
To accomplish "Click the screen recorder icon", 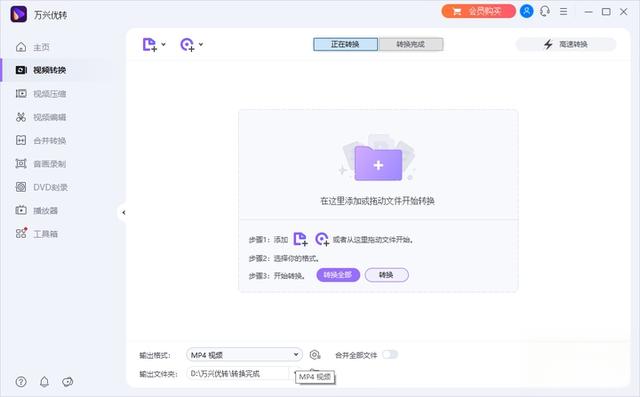I will point(21,164).
